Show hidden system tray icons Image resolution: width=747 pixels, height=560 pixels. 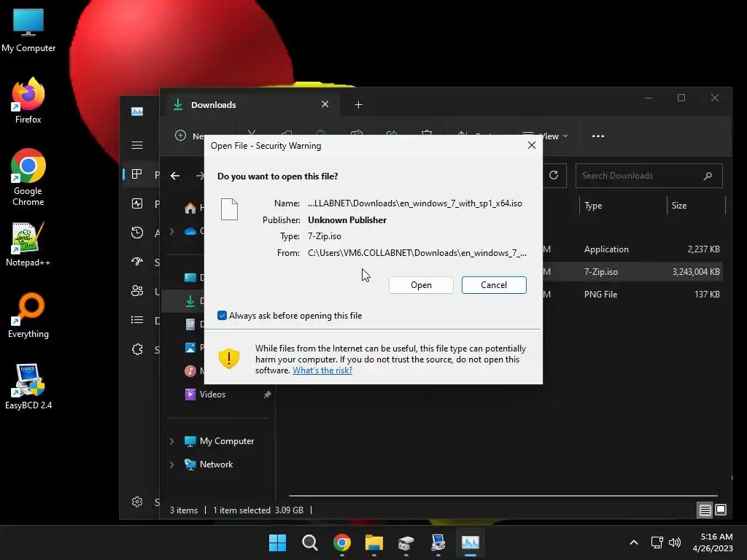[x=634, y=542]
